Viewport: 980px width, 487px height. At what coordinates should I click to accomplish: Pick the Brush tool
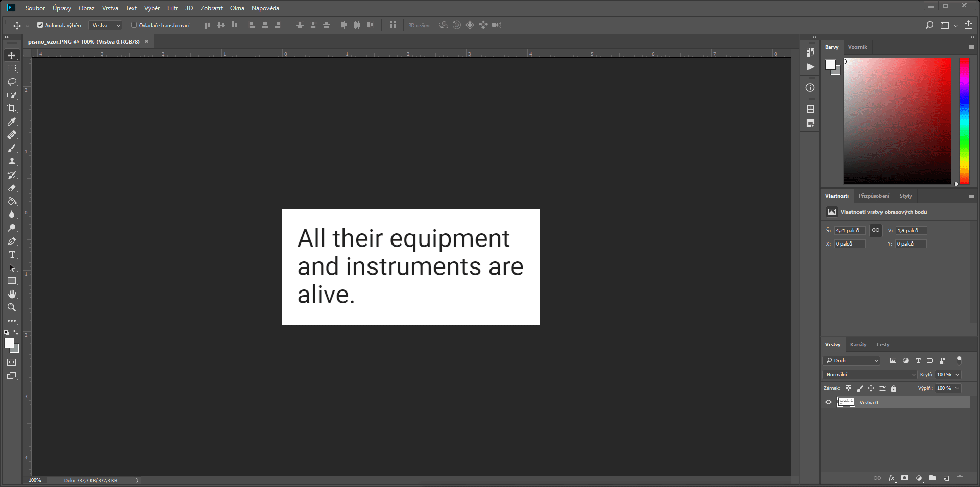pyautogui.click(x=12, y=149)
